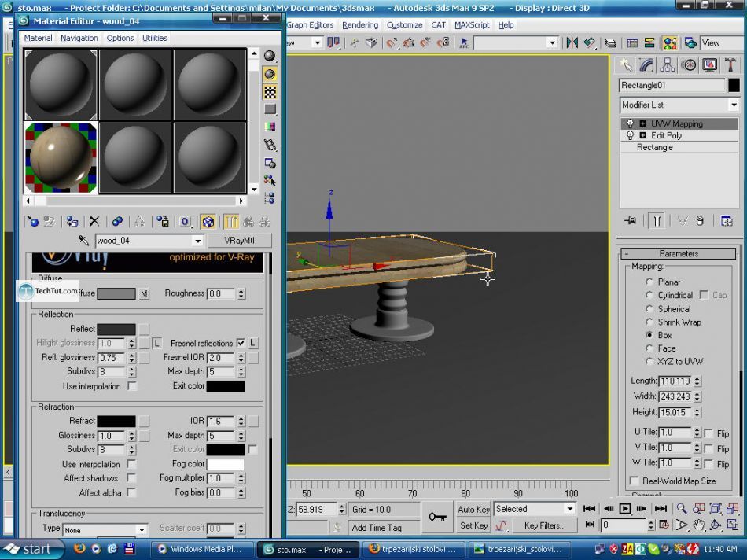
Task: Click the Pan View hand icon
Action: (698, 525)
